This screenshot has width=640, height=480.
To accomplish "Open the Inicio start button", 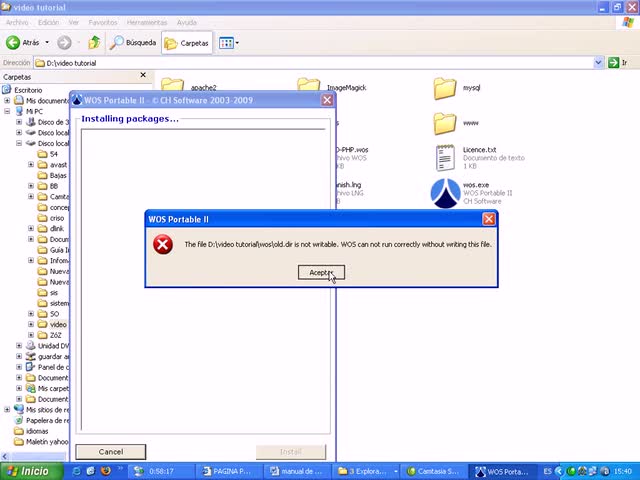I will pyautogui.click(x=32, y=471).
